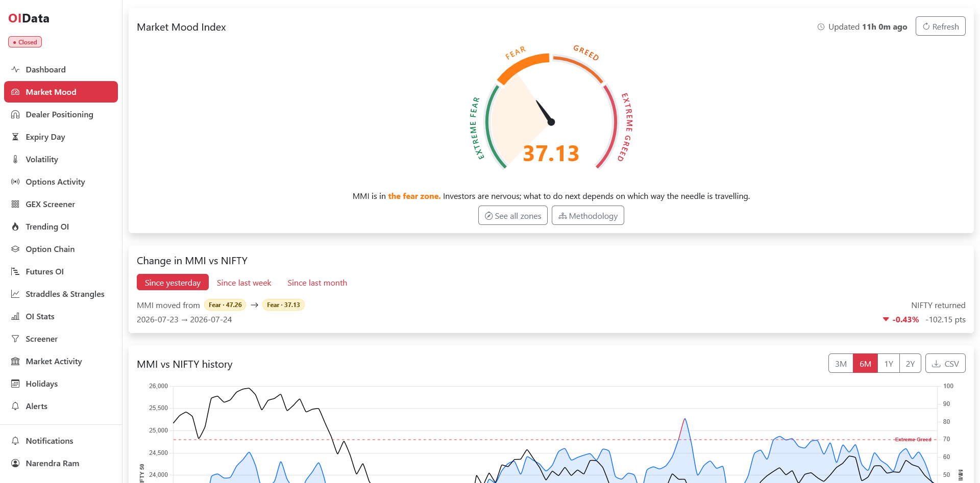Select Since yesterday tab
Viewport: 980px width, 483px height.
(x=173, y=283)
